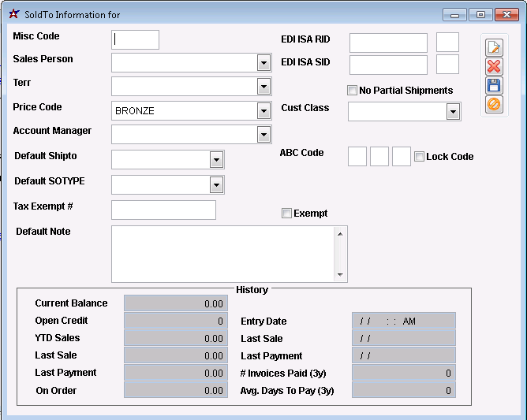Image resolution: width=527 pixels, height=420 pixels.
Task: Click the red X delete icon
Action: coord(494,66)
